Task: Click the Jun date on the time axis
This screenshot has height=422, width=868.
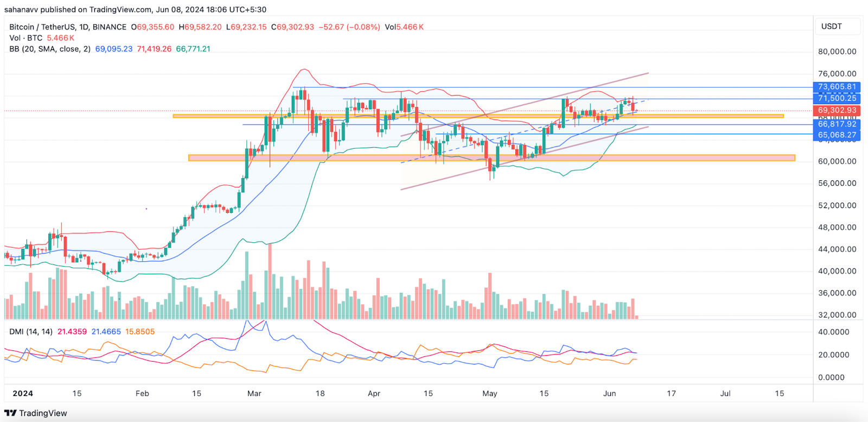Action: tap(609, 394)
